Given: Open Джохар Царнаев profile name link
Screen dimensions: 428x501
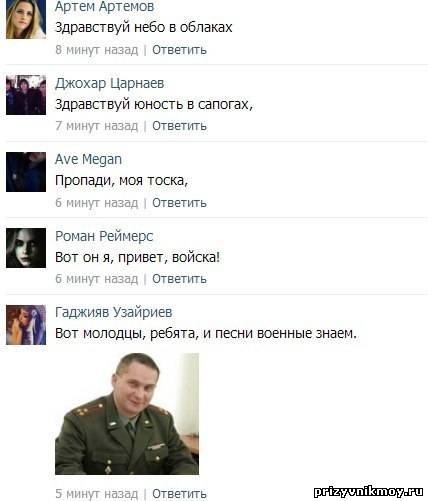Looking at the screenshot, I should (109, 83).
